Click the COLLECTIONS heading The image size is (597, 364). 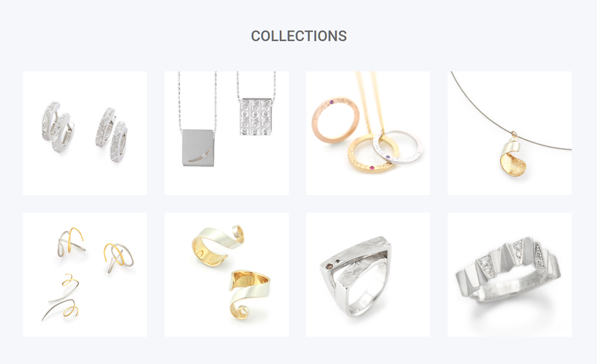pos(299,36)
